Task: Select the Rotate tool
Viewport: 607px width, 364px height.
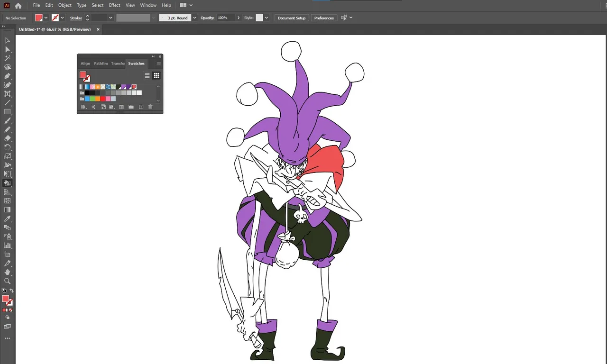Action: 7,147
